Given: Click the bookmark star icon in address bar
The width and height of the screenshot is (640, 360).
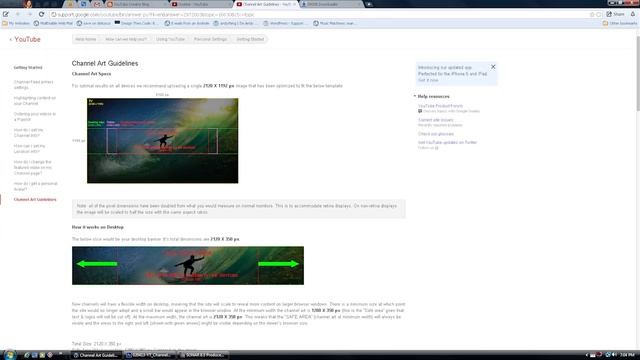Looking at the screenshot, I should click(592, 14).
